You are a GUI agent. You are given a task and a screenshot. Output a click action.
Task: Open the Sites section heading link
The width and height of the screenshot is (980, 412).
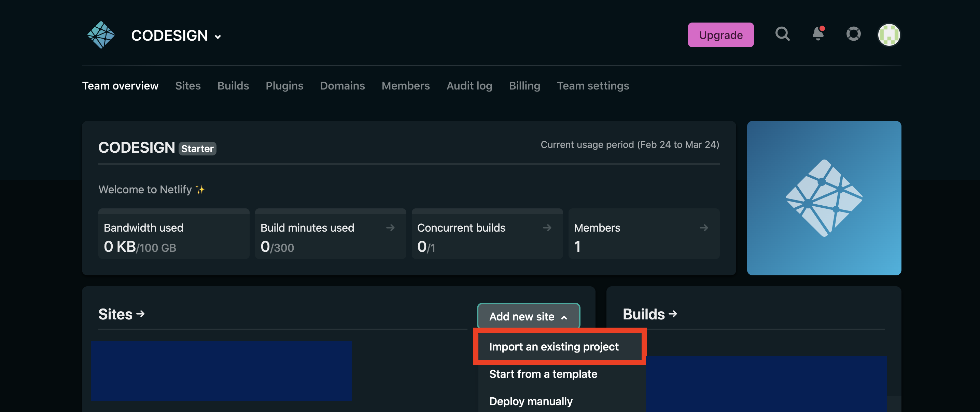coord(121,314)
